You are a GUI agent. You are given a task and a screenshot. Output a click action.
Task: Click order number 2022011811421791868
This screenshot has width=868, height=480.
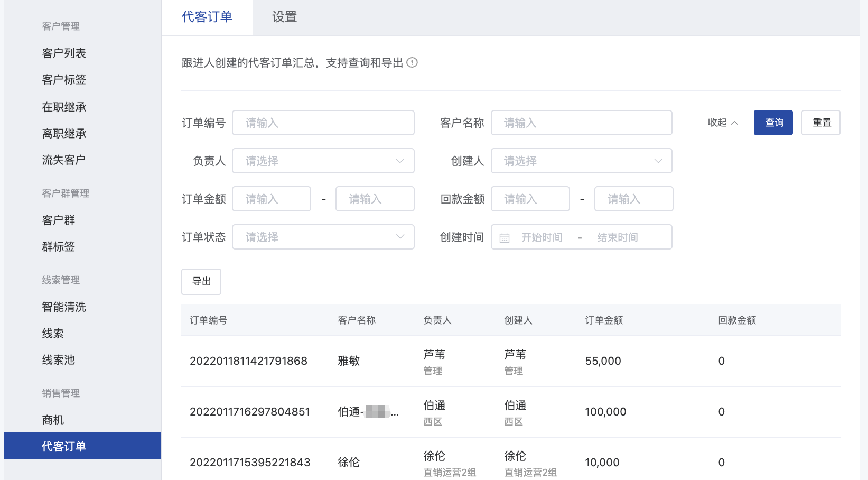(248, 361)
